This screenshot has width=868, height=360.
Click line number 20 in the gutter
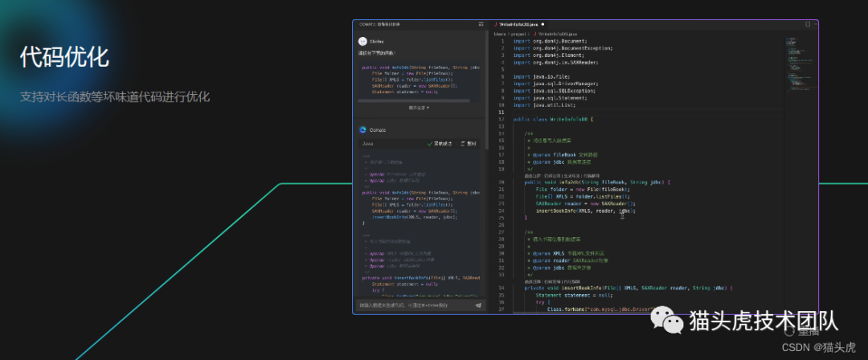[x=502, y=182]
